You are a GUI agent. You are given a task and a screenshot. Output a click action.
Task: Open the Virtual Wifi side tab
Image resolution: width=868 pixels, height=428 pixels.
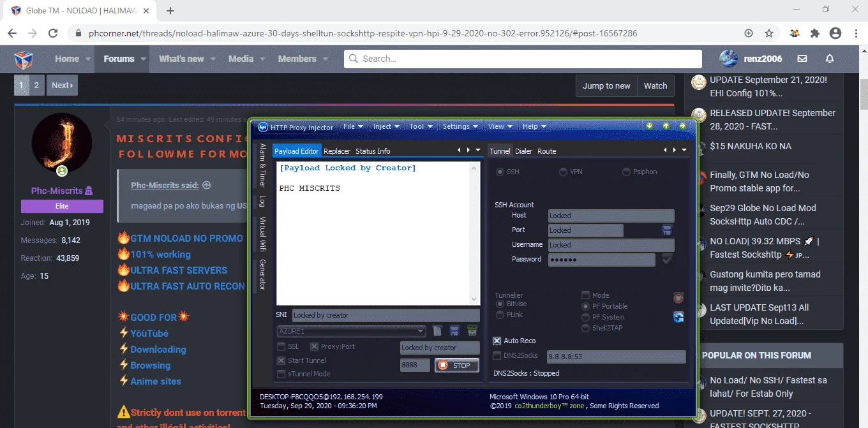click(262, 235)
